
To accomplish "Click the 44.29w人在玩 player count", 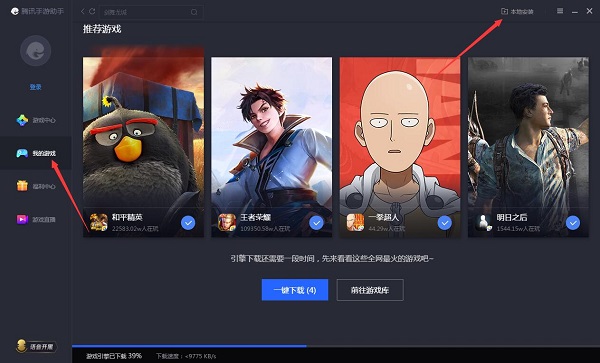I will (386, 229).
